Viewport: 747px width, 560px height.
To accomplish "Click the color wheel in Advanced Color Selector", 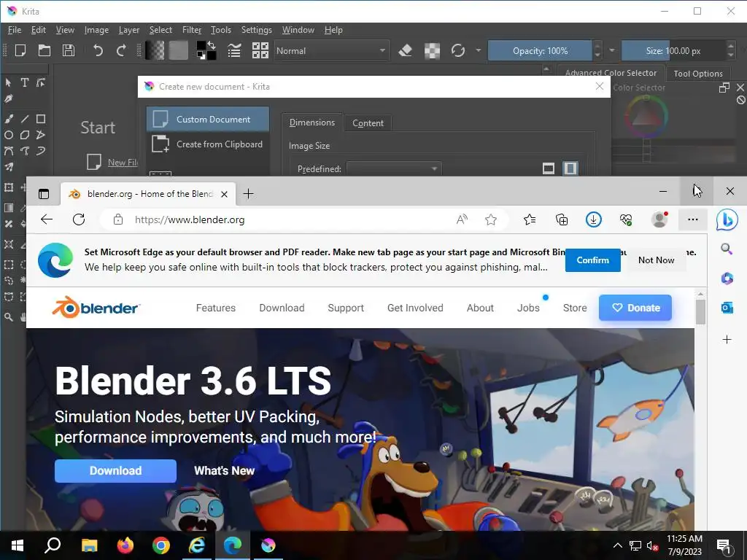I will click(x=646, y=116).
